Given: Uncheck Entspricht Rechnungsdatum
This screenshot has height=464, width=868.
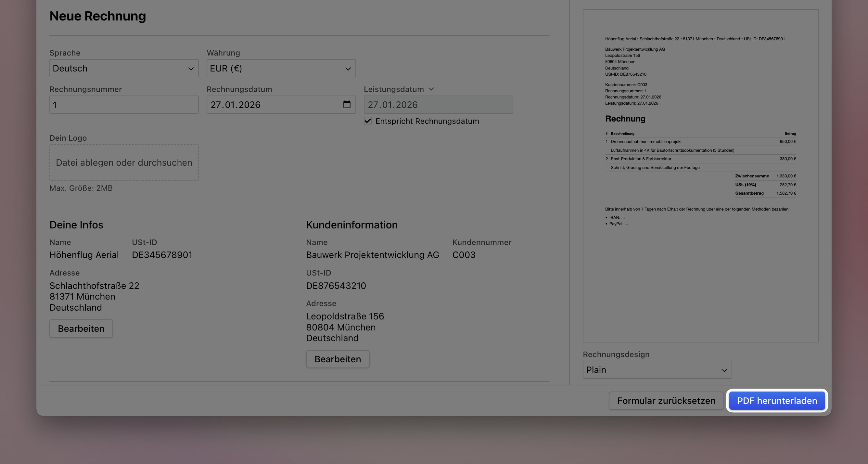Looking at the screenshot, I should pos(368,121).
